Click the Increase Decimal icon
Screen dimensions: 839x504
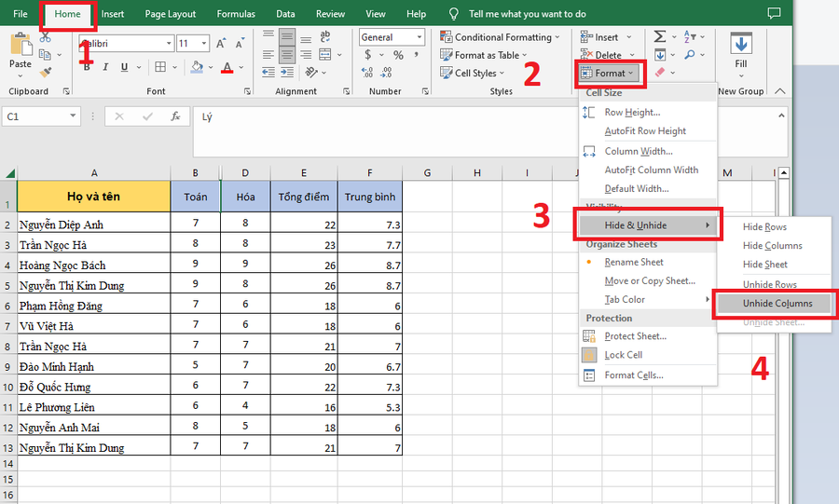[367, 72]
